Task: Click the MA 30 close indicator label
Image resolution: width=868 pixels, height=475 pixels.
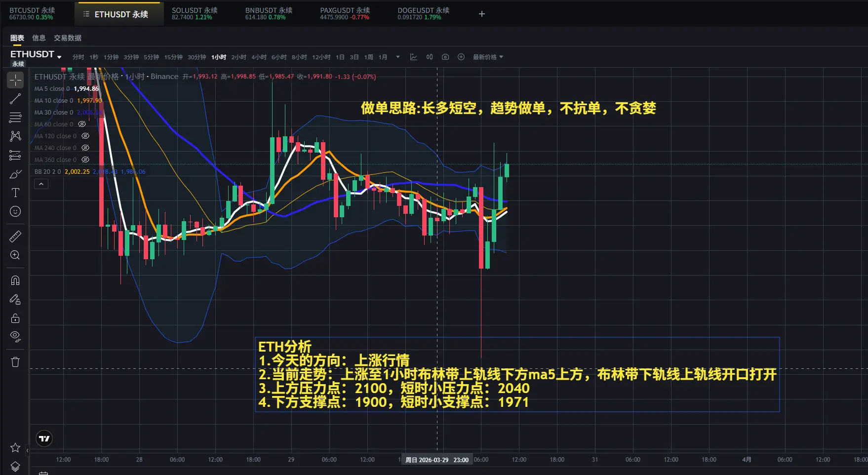Action: pyautogui.click(x=53, y=113)
